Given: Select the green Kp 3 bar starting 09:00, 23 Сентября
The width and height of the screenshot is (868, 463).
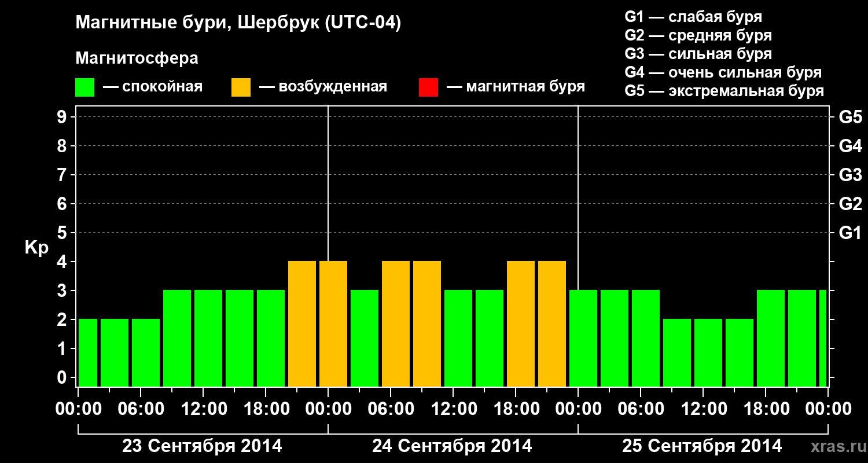Looking at the screenshot, I should pos(177,339).
